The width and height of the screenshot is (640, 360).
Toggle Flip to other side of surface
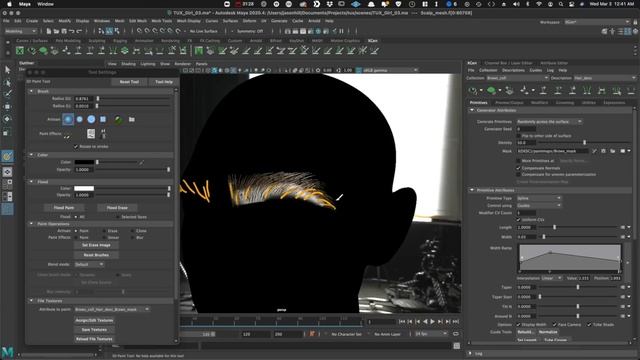point(518,136)
